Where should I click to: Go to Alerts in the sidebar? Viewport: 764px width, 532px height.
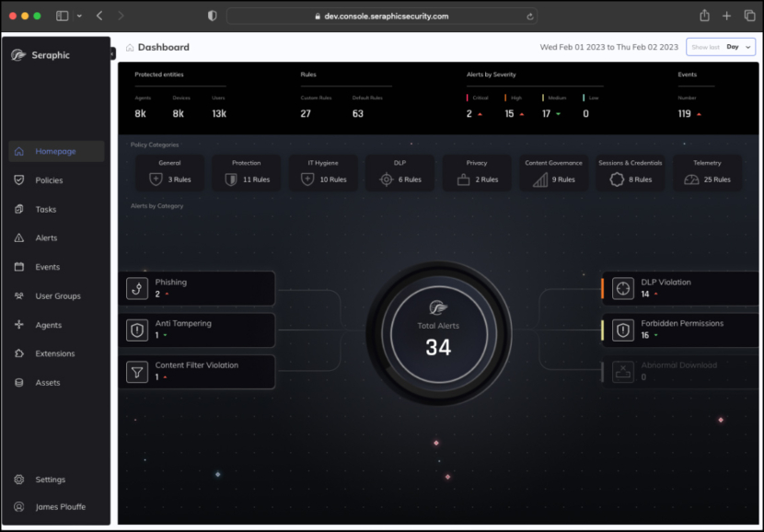click(x=56, y=238)
